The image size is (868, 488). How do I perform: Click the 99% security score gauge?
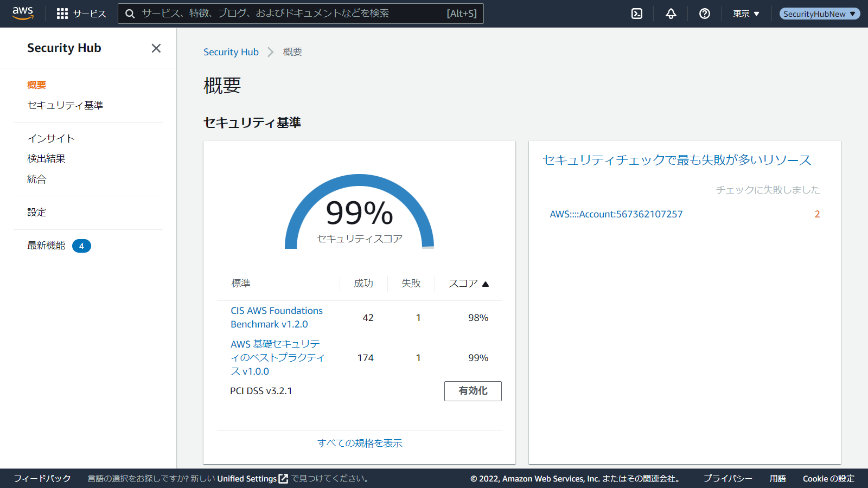click(359, 214)
